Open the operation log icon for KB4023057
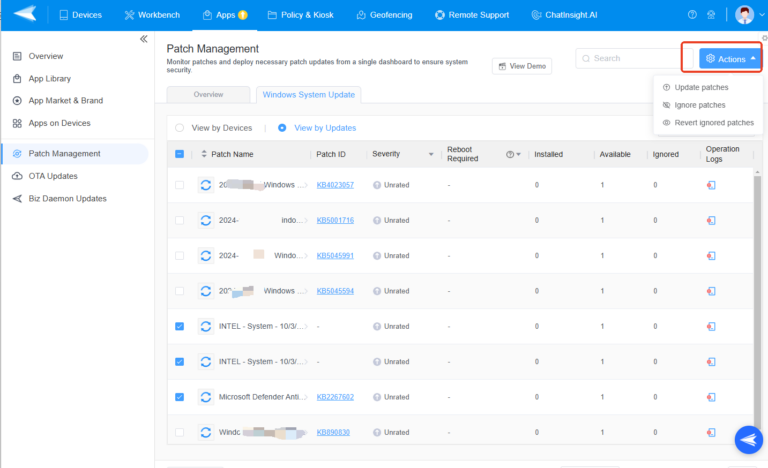This screenshot has height=468, width=768. coord(711,185)
